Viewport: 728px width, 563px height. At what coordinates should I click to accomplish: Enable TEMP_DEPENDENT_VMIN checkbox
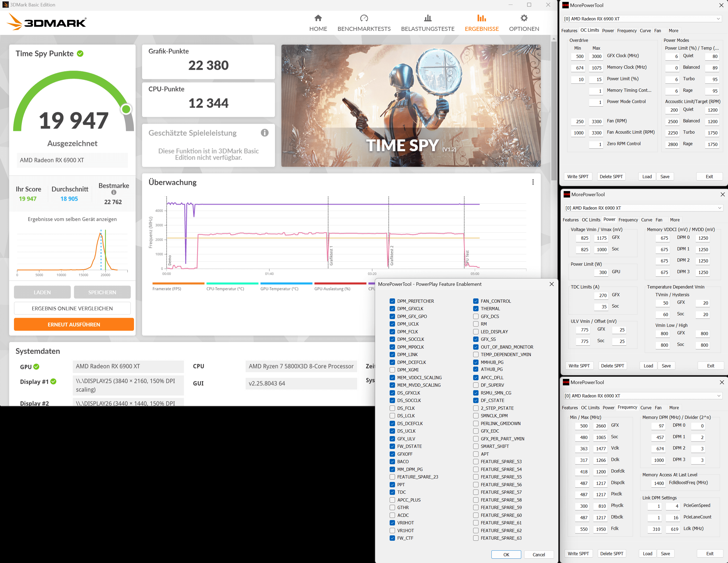tap(476, 354)
